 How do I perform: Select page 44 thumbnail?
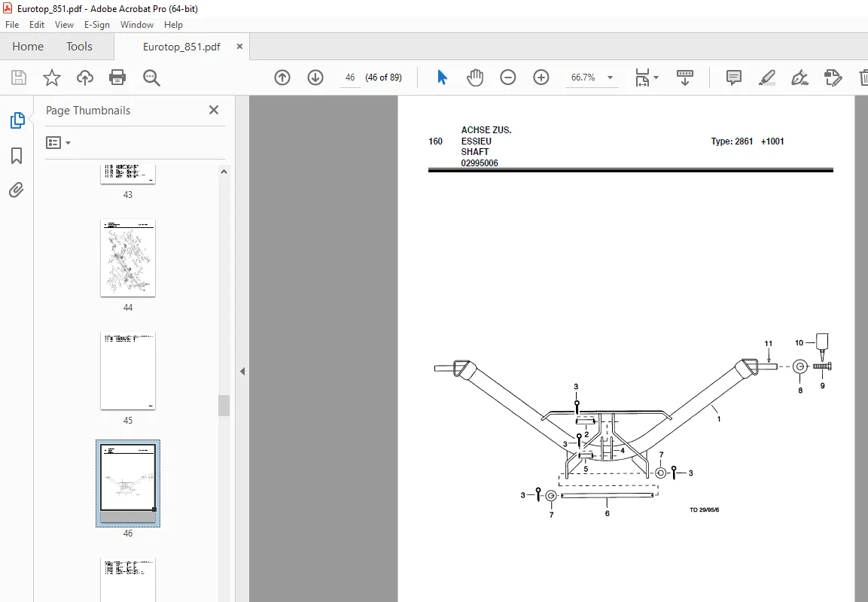[x=128, y=258]
